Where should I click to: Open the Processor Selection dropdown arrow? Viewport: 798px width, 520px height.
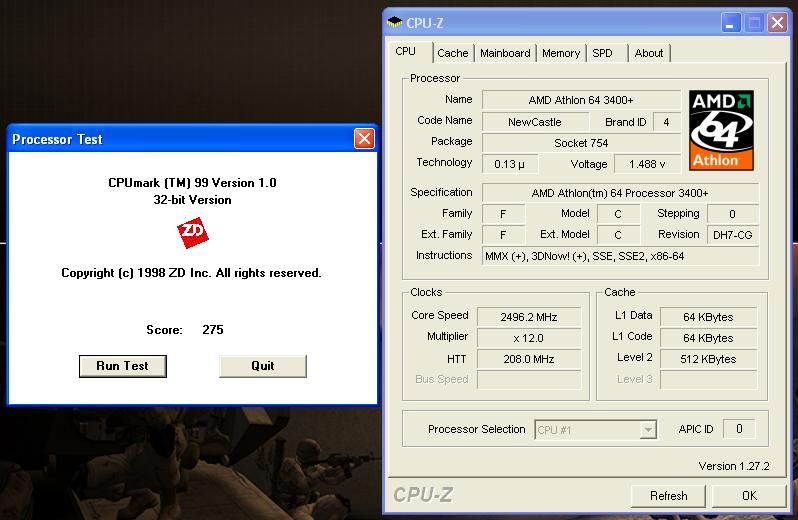pos(648,430)
